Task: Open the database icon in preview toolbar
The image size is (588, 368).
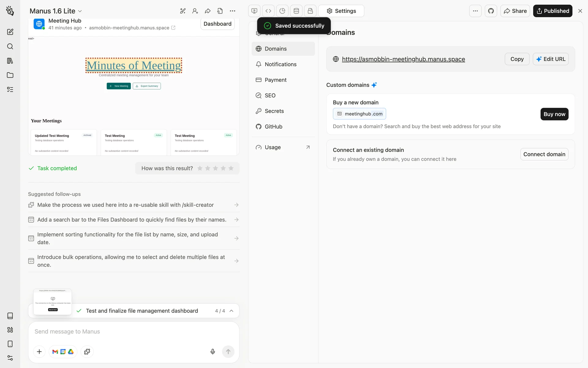Action: point(296,11)
